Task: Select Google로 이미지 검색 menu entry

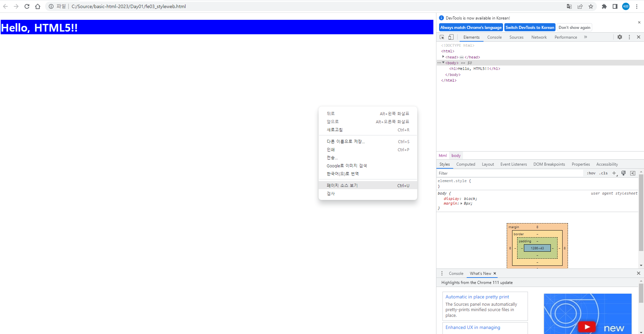Action: (x=368, y=166)
